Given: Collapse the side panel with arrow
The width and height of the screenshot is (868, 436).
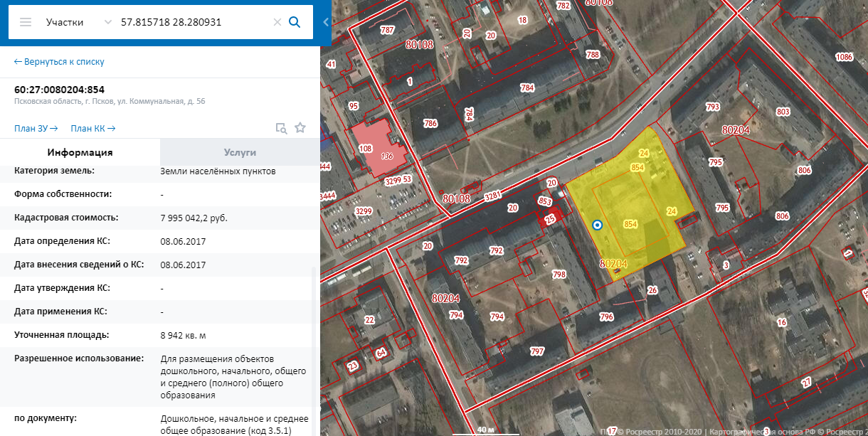Looking at the screenshot, I should pos(326,22).
